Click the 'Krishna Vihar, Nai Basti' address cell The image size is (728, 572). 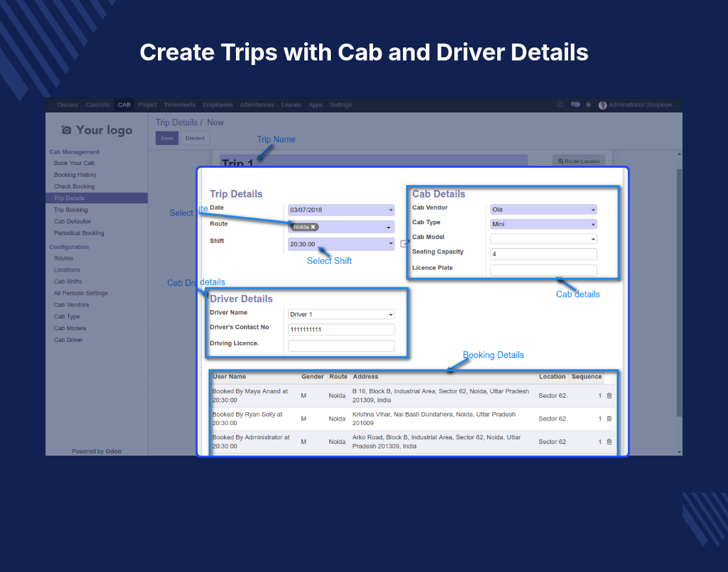[x=443, y=419]
